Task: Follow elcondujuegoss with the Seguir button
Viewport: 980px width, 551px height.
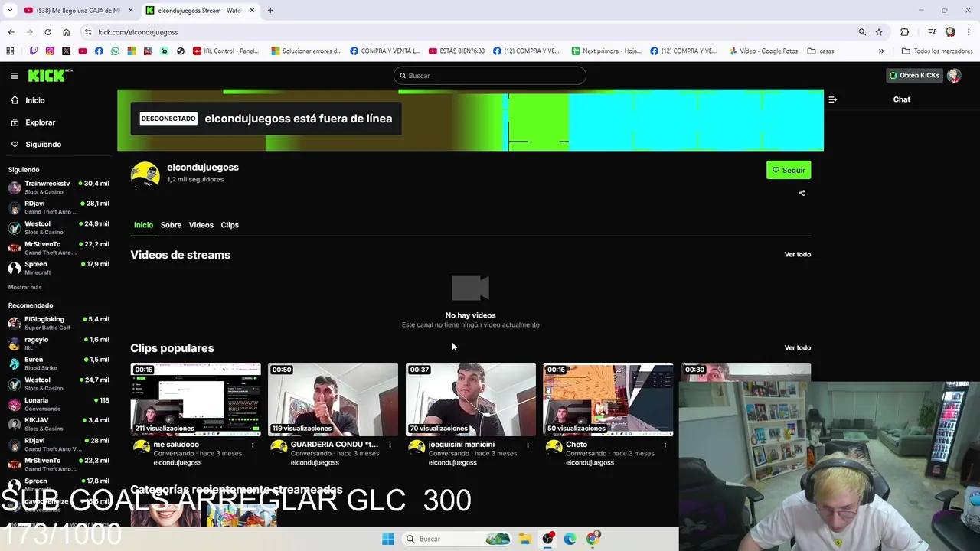Action: [789, 170]
